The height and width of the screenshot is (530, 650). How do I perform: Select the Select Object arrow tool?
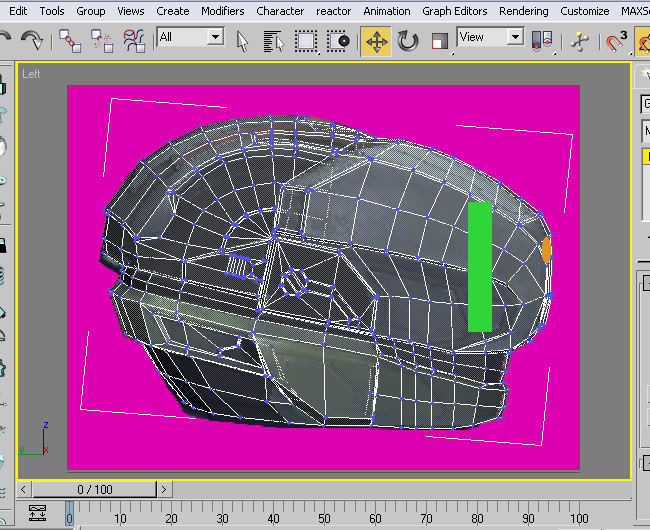coord(242,41)
